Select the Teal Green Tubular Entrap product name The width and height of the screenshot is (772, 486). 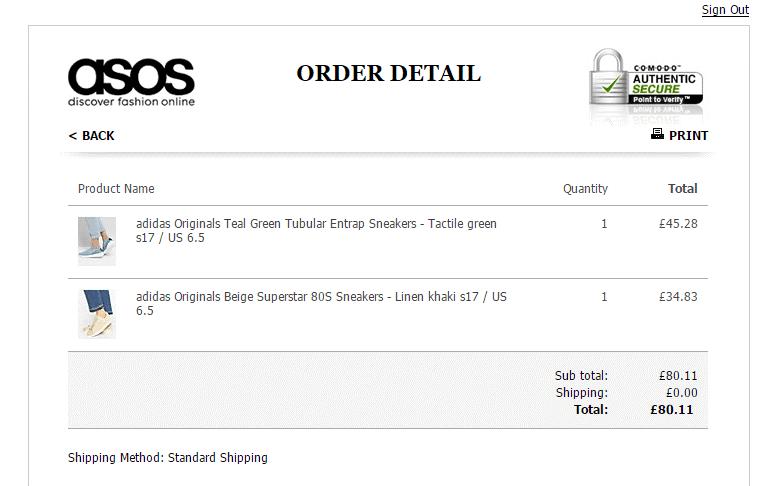click(316, 231)
